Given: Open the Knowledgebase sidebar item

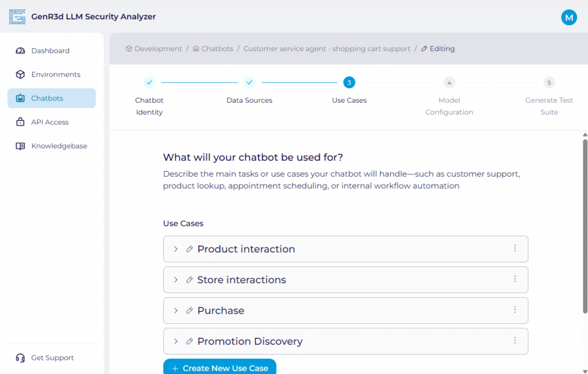Looking at the screenshot, I should [x=59, y=146].
